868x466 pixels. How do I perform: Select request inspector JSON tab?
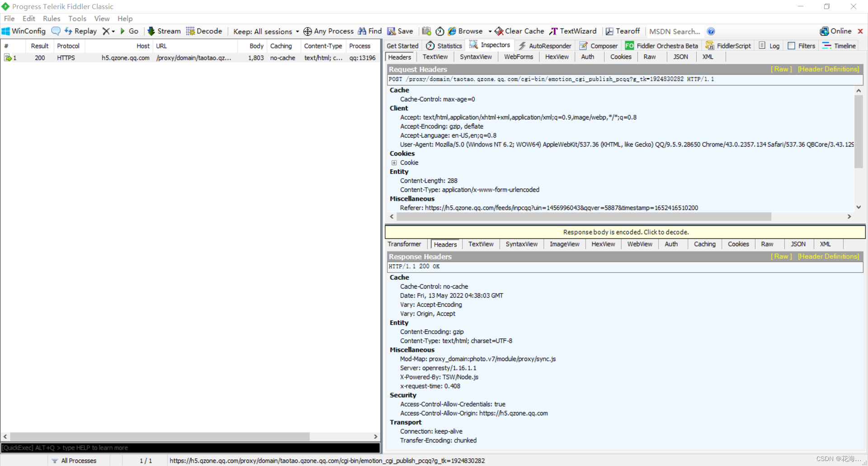tap(680, 57)
